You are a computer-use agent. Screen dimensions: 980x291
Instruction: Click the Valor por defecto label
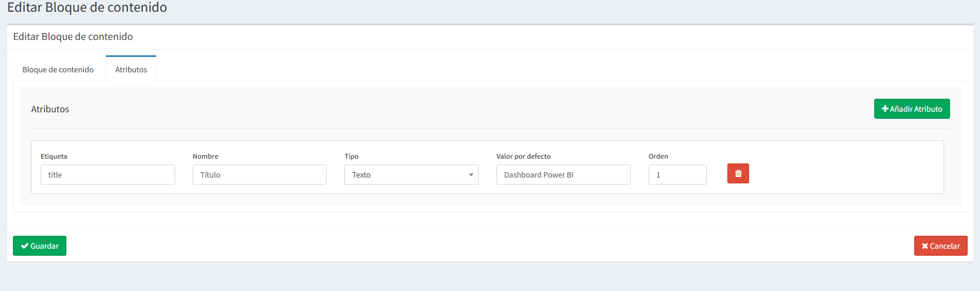[523, 156]
